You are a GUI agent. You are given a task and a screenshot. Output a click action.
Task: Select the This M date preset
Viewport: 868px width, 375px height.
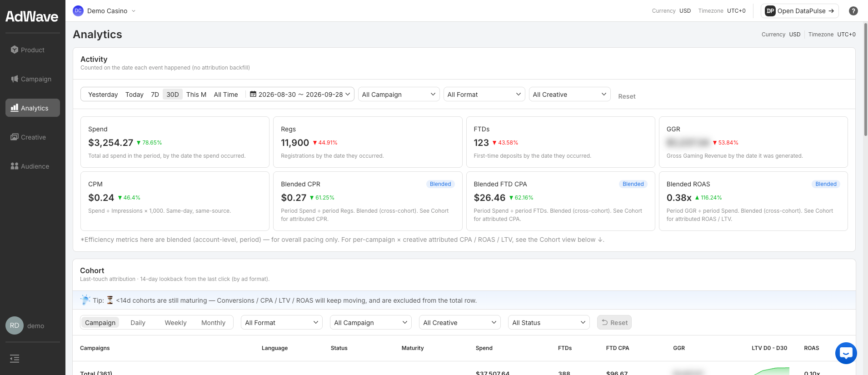(196, 95)
